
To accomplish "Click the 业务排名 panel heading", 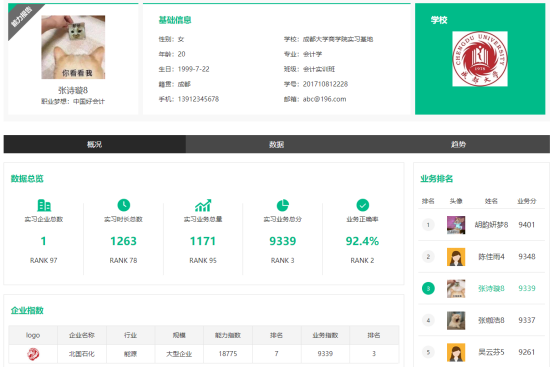I will tap(437, 179).
